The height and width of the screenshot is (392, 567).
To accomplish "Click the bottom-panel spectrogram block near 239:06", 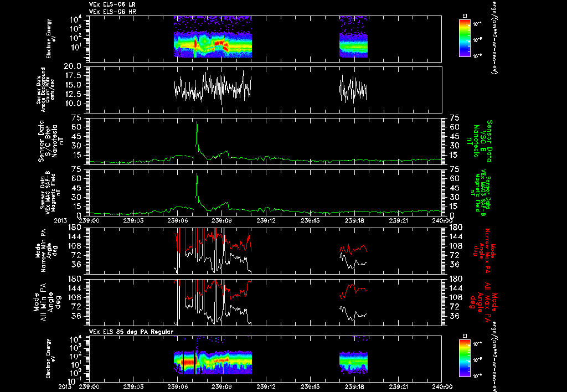I will click(213, 362).
